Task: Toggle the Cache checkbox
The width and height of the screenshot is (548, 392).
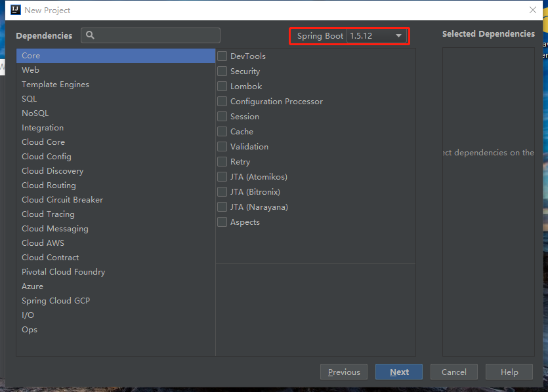Action: click(x=222, y=132)
